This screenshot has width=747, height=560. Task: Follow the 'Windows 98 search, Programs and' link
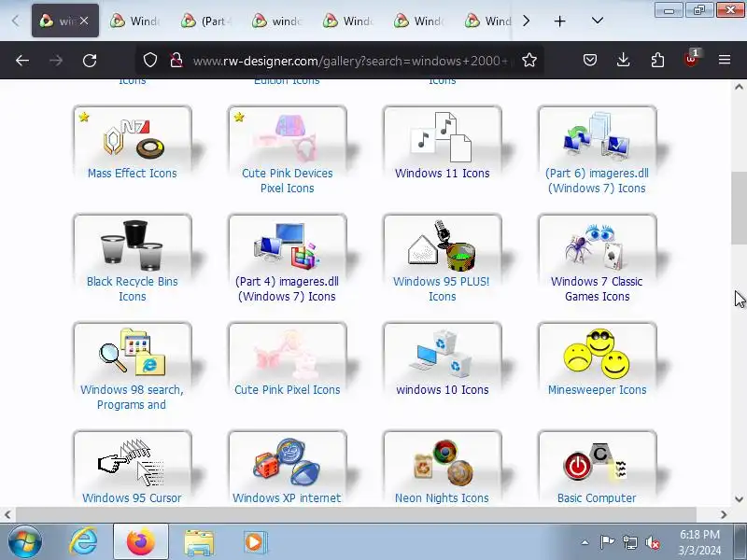[x=132, y=397]
